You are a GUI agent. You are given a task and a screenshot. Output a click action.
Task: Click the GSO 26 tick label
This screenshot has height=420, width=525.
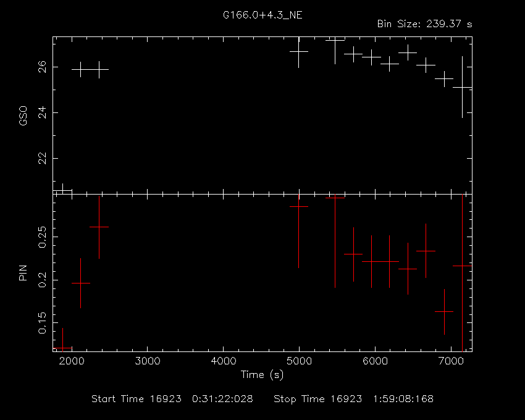coord(42,67)
